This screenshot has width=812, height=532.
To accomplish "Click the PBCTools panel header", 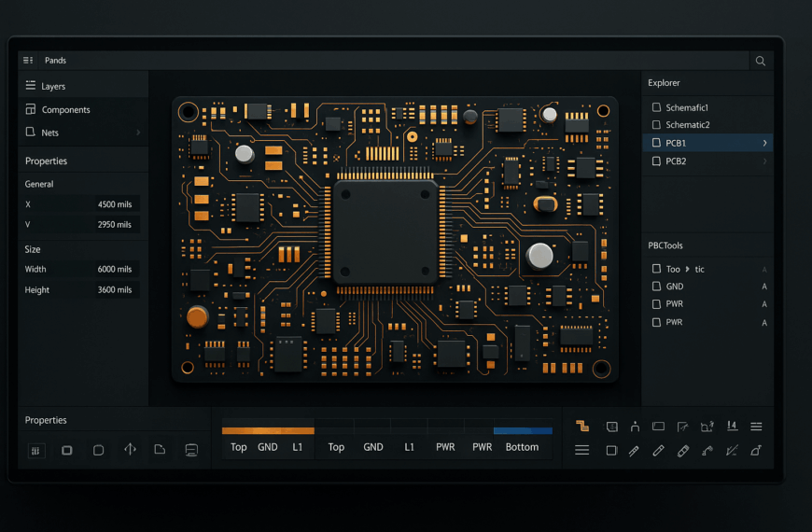I will coord(665,245).
